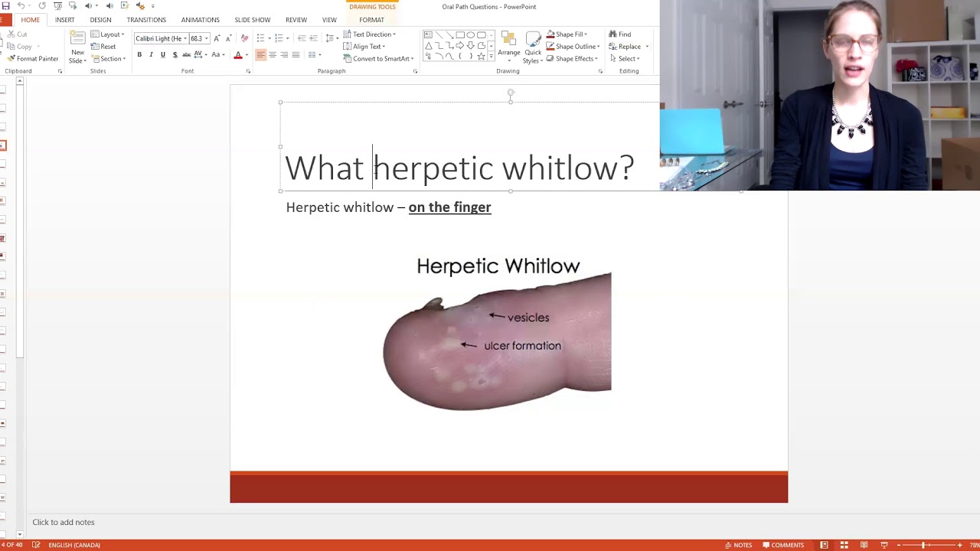The width and height of the screenshot is (980, 551).
Task: Enable right text alignment
Action: (x=284, y=55)
